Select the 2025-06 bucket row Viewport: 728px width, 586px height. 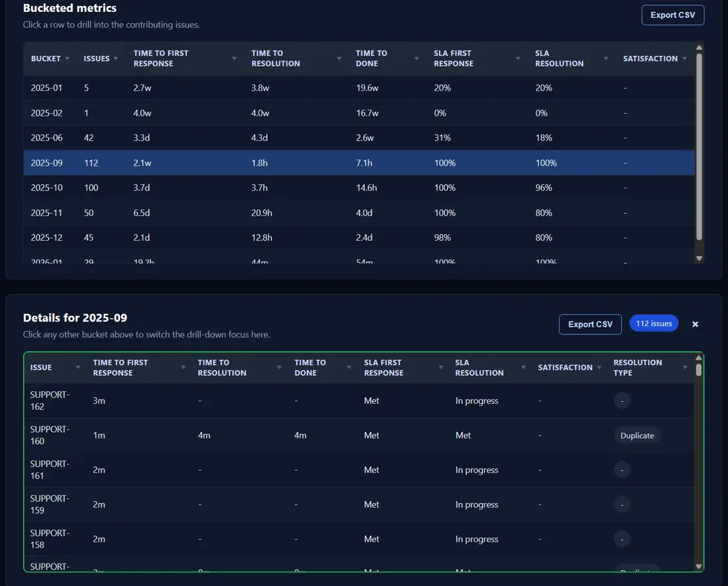coord(263,137)
